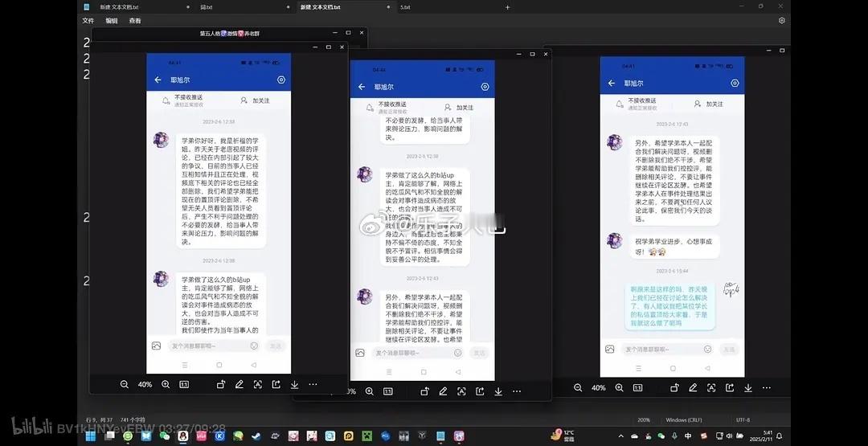Open Steam from the taskbar
This screenshot has width=868, height=446.
pos(256,436)
